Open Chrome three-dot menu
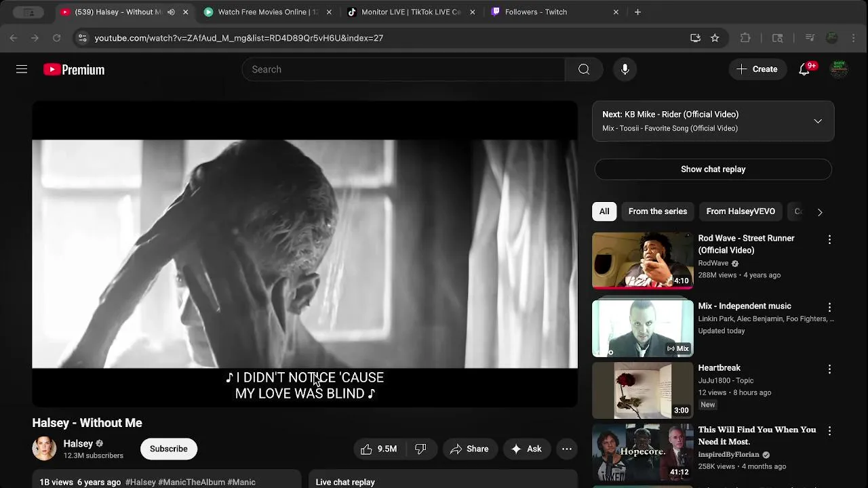Screen dimensions: 868x488 click(x=854, y=38)
